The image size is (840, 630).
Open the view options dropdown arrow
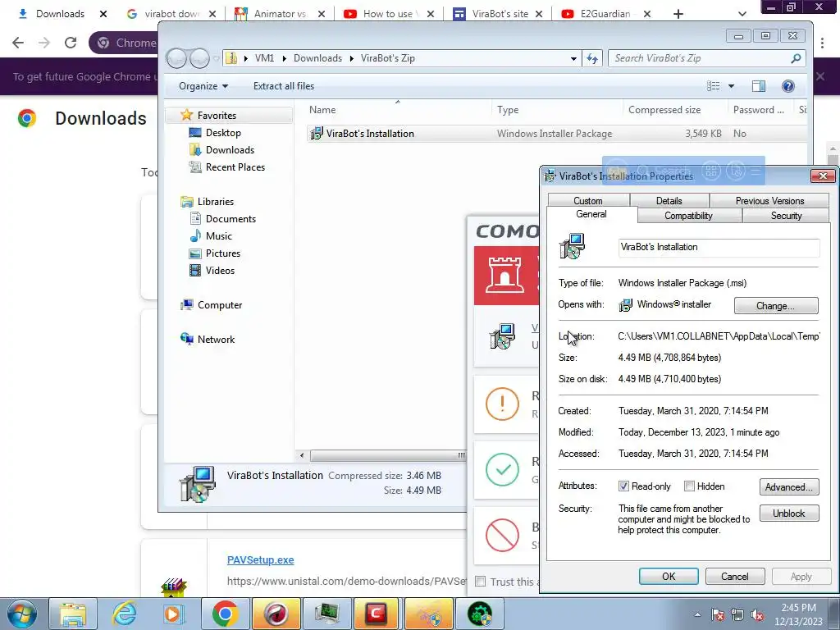731,86
